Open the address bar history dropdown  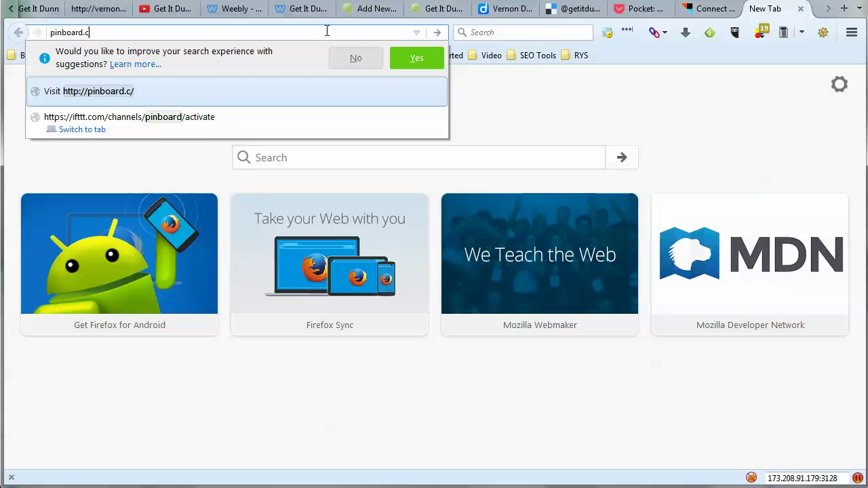coord(416,33)
